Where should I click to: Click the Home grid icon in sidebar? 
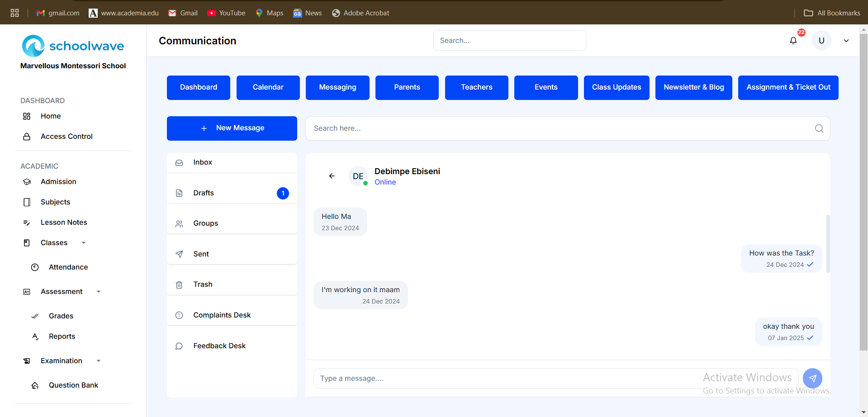point(27,116)
